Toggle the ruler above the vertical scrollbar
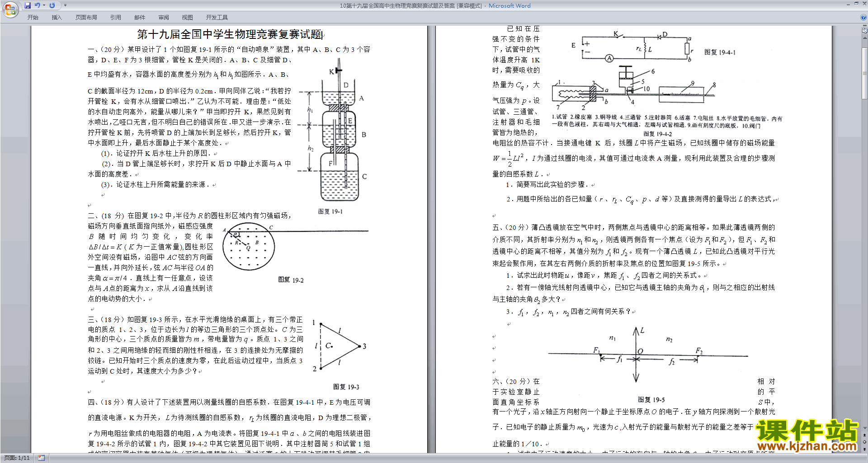 point(865,31)
